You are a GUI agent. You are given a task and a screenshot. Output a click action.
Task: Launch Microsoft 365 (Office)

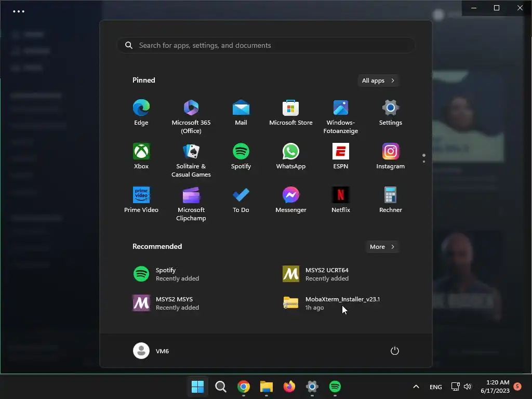click(x=191, y=116)
